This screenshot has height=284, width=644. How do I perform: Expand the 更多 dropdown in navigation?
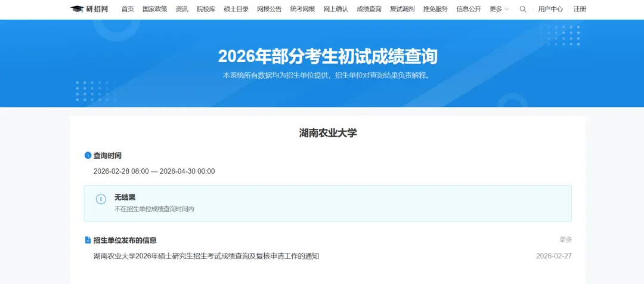pyautogui.click(x=499, y=9)
